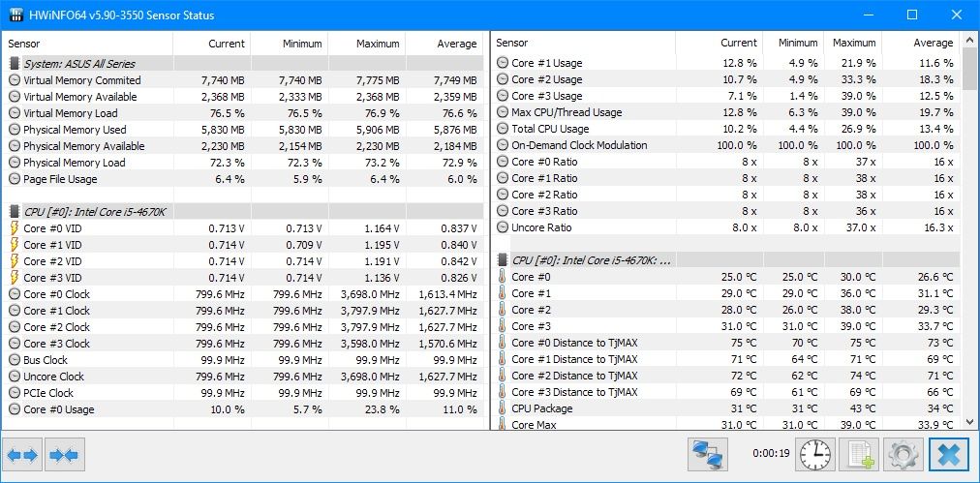The height and width of the screenshot is (483, 980).
Task: Click the lightning icon beside Core #1 VID
Action: click(15, 244)
